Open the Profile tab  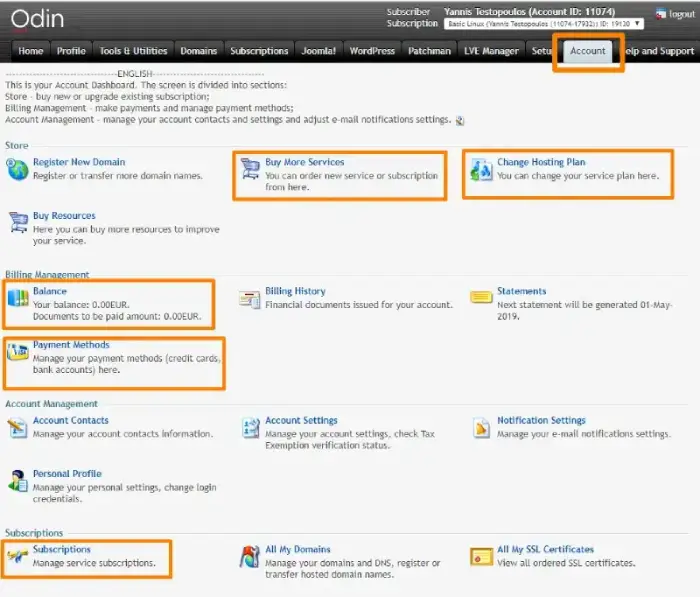(x=71, y=51)
